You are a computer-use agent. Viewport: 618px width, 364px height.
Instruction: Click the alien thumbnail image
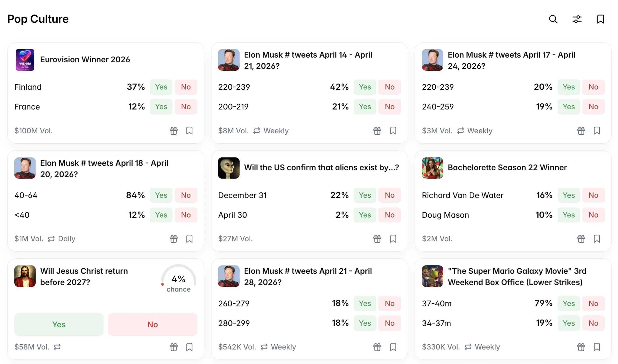click(228, 168)
